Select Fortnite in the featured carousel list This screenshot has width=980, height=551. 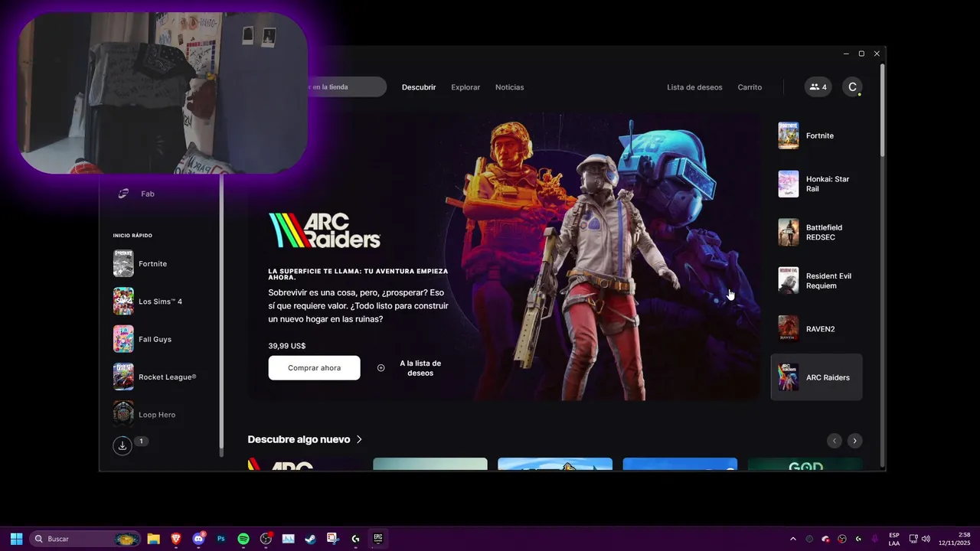point(816,135)
